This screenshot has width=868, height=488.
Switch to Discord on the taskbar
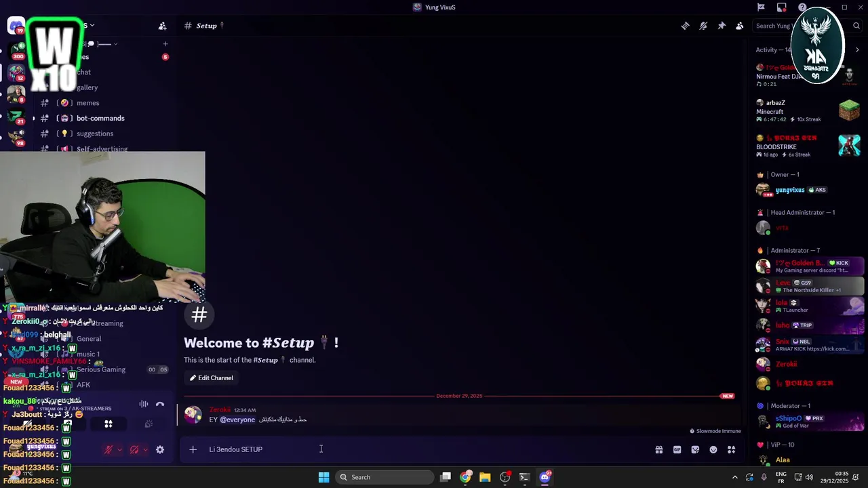tap(545, 477)
